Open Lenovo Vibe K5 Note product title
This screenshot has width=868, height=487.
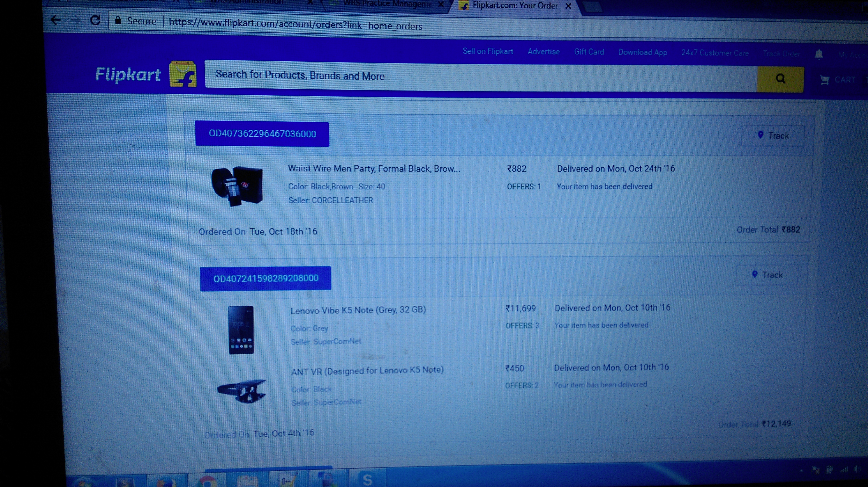click(358, 310)
